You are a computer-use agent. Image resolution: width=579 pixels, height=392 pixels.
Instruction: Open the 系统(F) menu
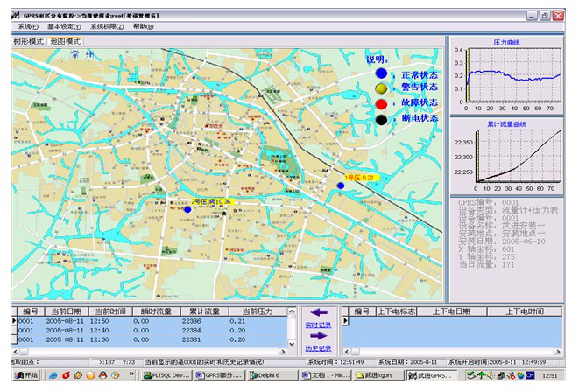point(28,26)
